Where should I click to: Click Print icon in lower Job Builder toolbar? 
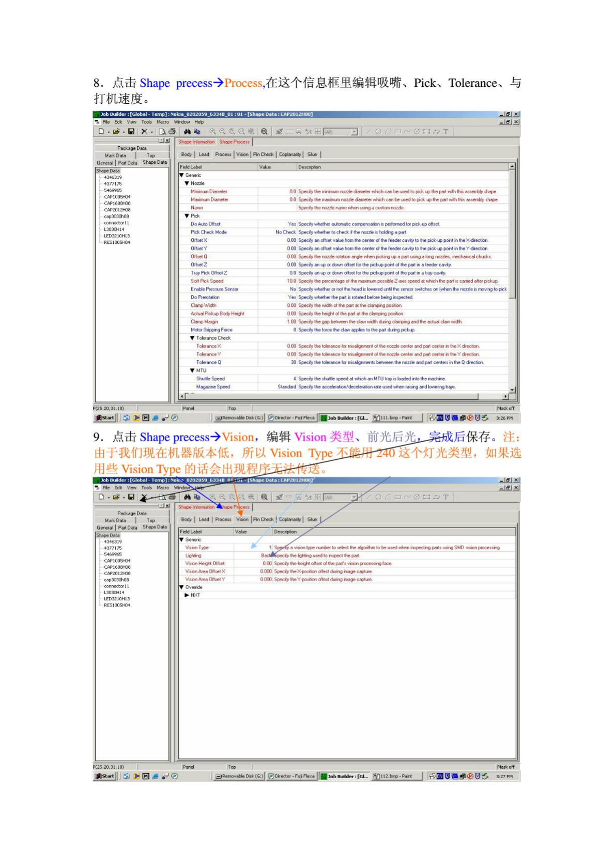(172, 497)
